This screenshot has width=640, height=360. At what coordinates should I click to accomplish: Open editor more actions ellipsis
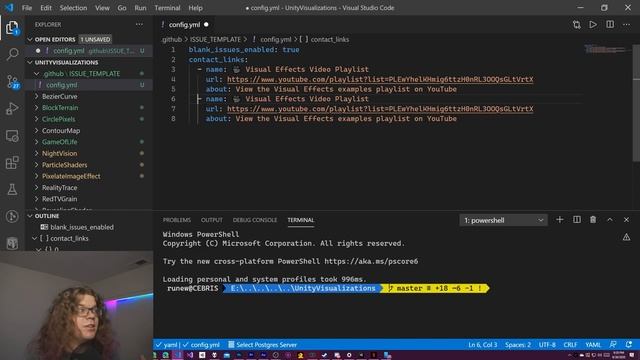point(627,25)
